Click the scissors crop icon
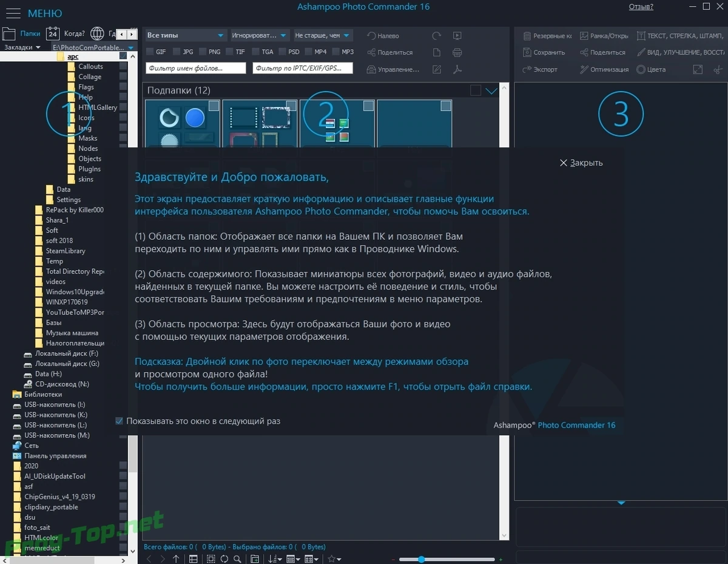728x564 pixels. [718, 69]
